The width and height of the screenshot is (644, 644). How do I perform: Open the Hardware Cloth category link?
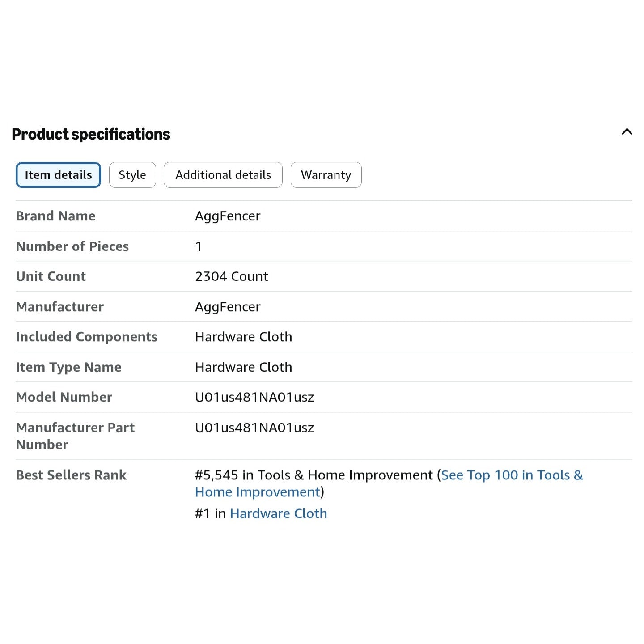pos(279,513)
